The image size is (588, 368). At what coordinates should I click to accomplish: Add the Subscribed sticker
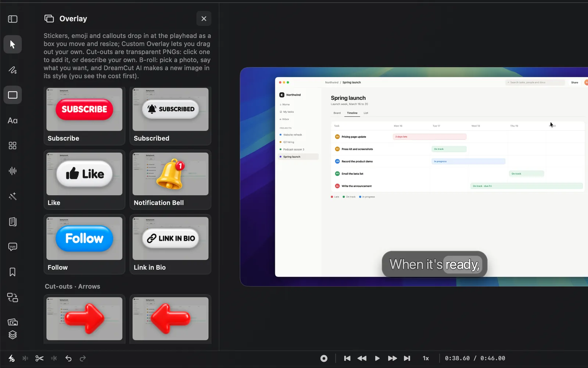pyautogui.click(x=171, y=116)
